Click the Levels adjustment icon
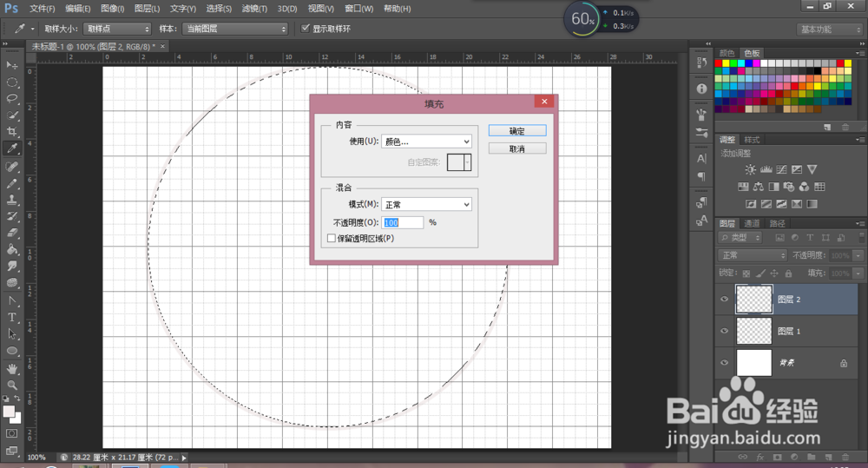 (x=766, y=169)
